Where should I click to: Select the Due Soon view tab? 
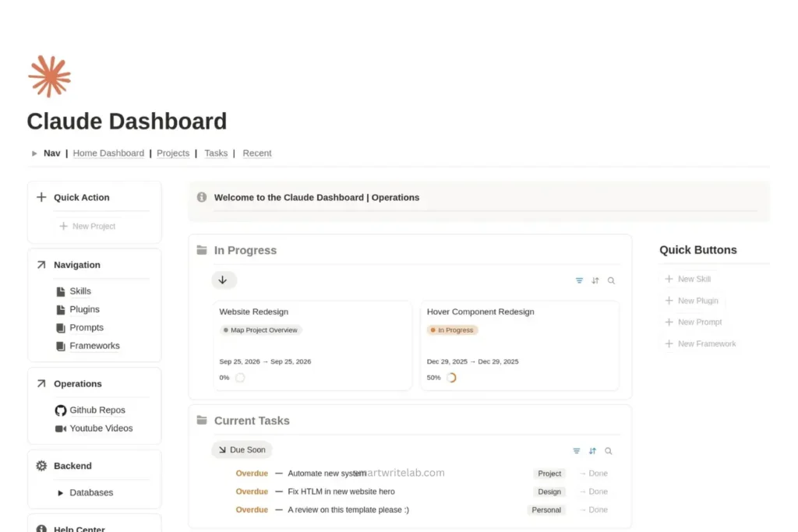(x=242, y=449)
